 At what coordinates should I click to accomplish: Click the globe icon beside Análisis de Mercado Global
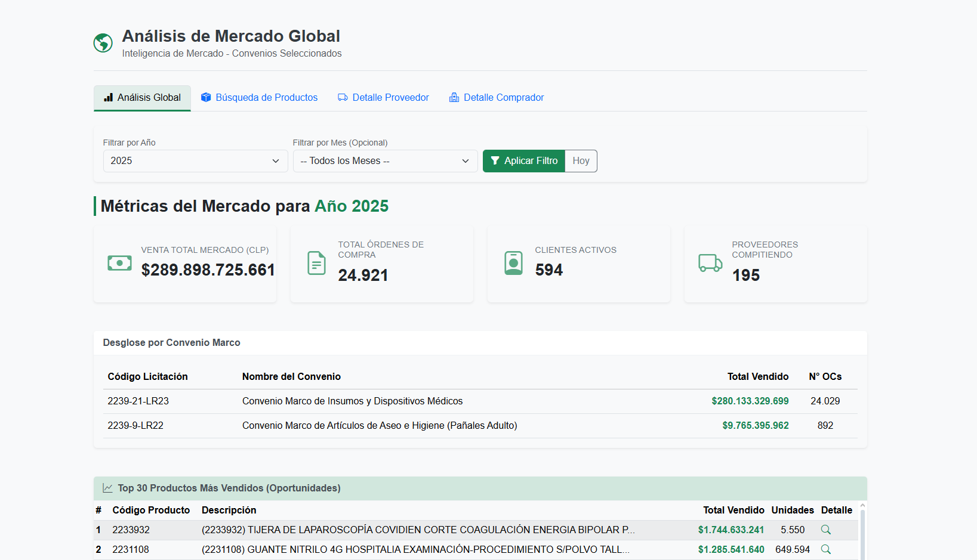coord(103,42)
